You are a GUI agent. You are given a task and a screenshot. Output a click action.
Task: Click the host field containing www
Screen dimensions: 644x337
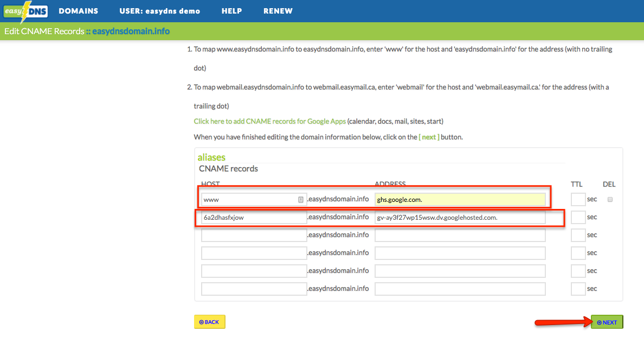[x=254, y=199]
